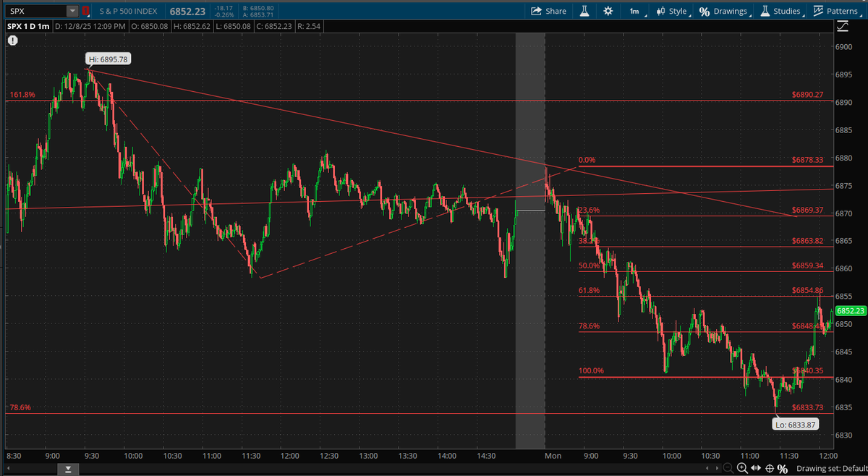Open chart settings gear icon

coord(608,11)
